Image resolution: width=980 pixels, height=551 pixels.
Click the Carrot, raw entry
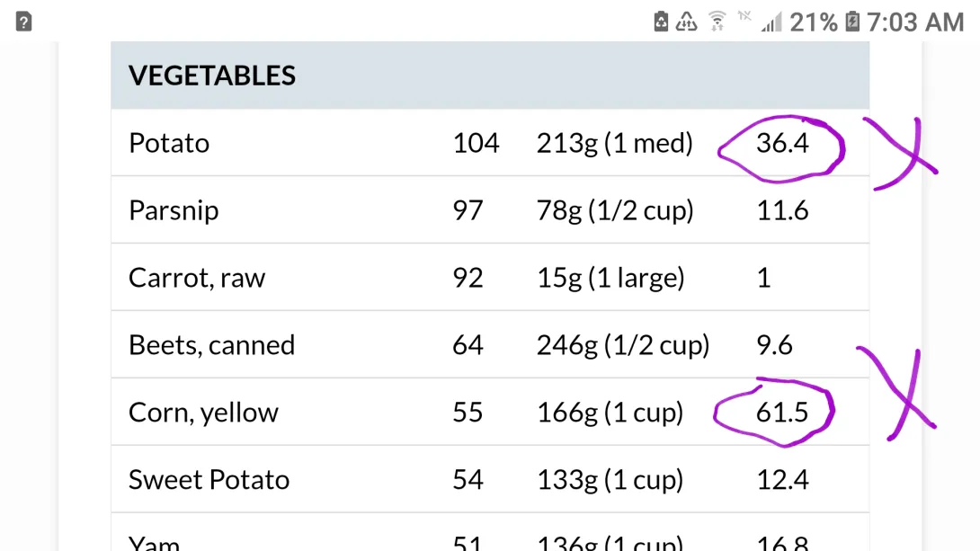pyautogui.click(x=197, y=278)
